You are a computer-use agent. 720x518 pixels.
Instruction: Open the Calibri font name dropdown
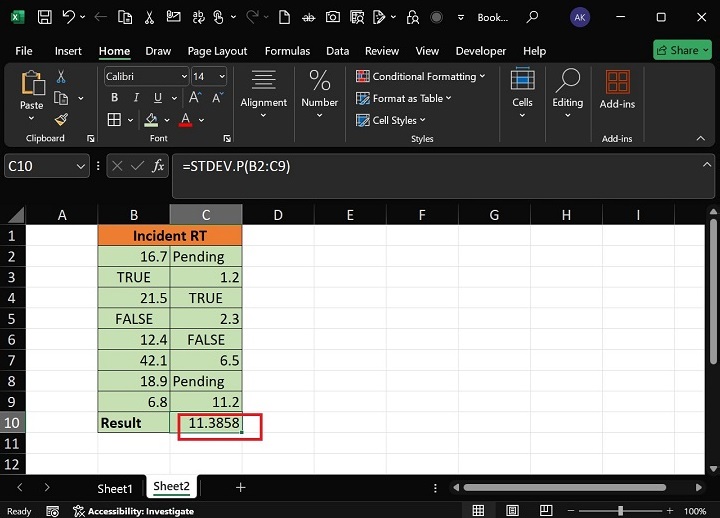pos(184,76)
